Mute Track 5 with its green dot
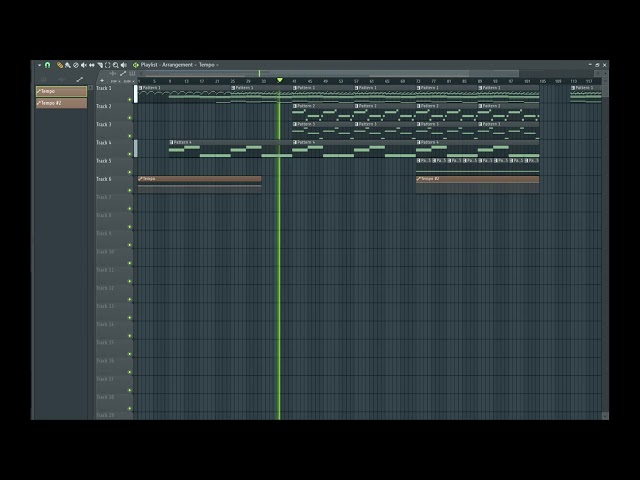This screenshot has height=480, width=640. (130, 172)
